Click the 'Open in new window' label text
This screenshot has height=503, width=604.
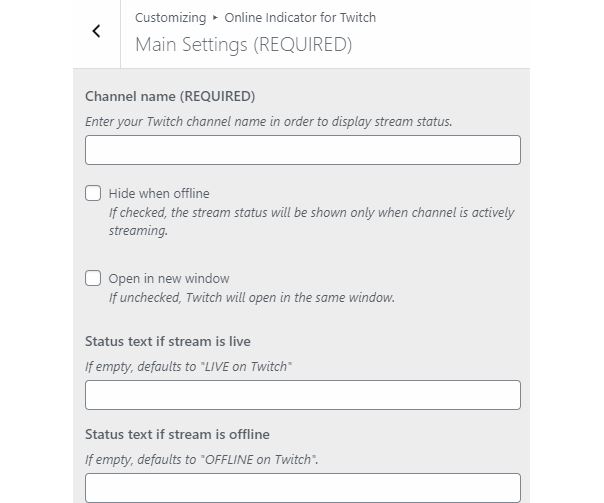169,278
